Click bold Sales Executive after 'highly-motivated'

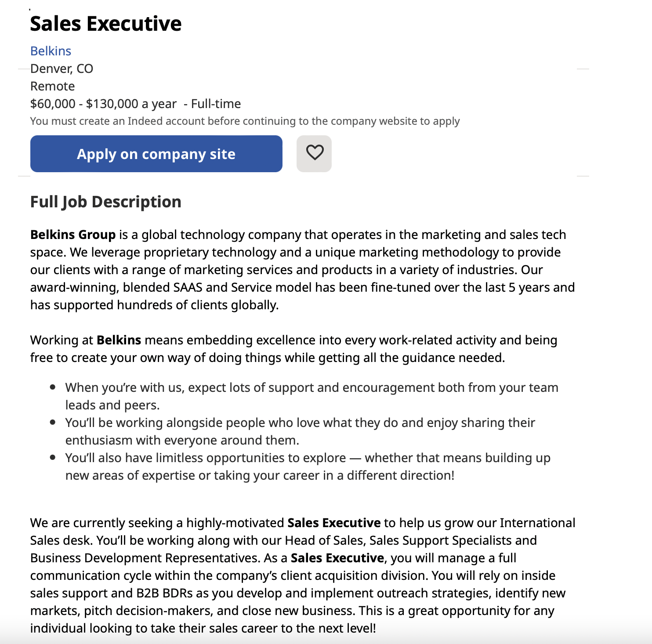click(334, 523)
